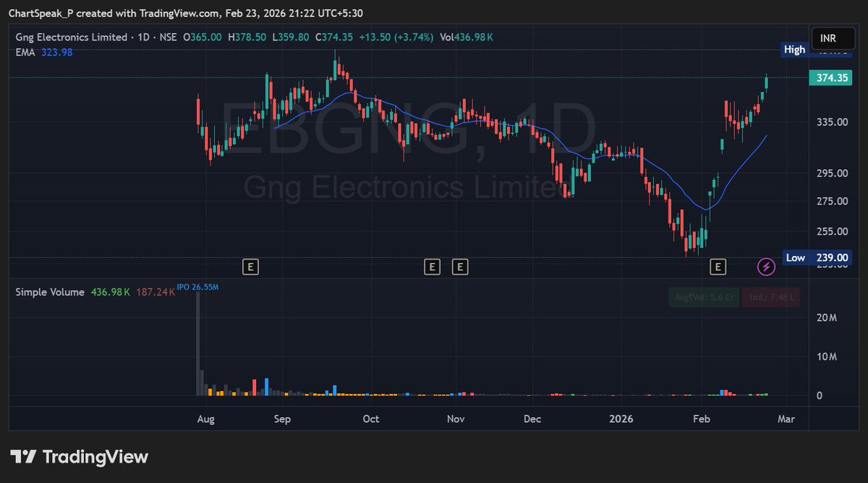Click the open value O365.00
Screen dimensions: 868x483
pyautogui.click(x=203, y=38)
